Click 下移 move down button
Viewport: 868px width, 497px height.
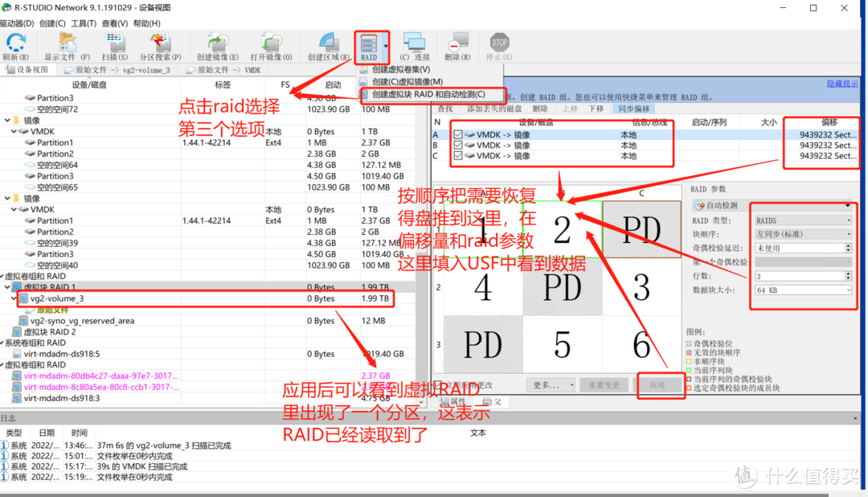tap(596, 109)
